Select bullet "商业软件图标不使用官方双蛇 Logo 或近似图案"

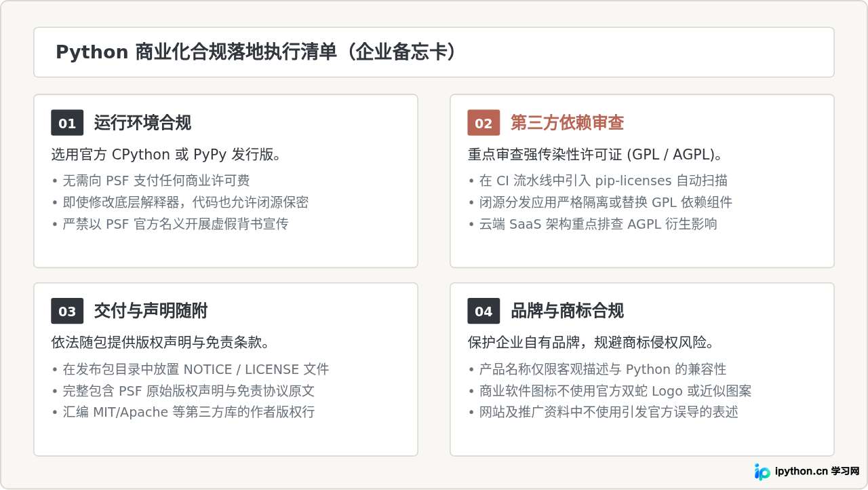point(610,391)
